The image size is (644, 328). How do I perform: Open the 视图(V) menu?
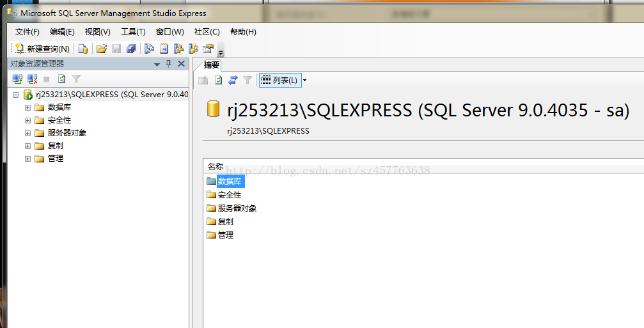tap(97, 32)
